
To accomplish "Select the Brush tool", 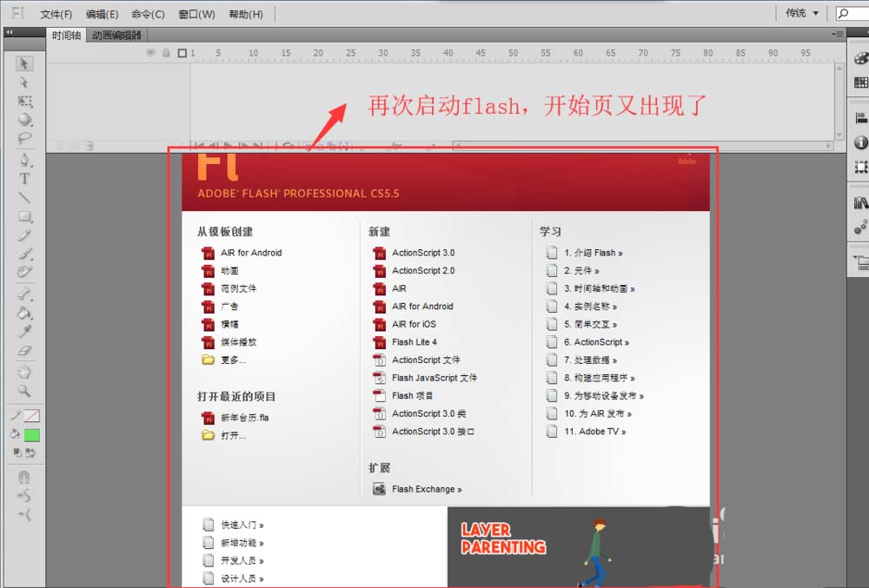I will tap(23, 254).
